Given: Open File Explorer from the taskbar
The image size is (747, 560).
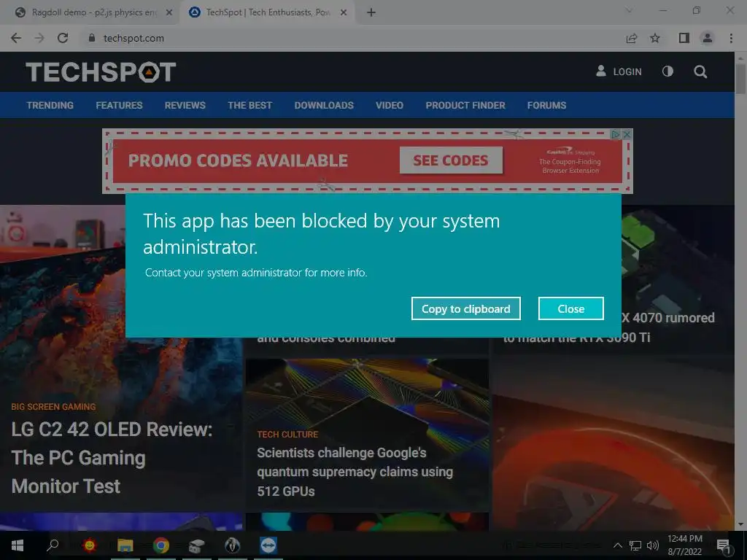Looking at the screenshot, I should click(125, 545).
